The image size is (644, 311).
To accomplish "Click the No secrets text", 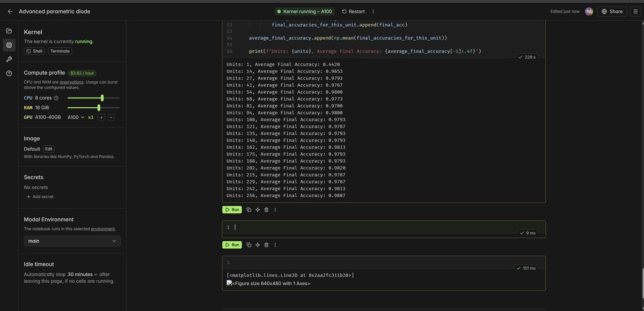I will (36, 187).
